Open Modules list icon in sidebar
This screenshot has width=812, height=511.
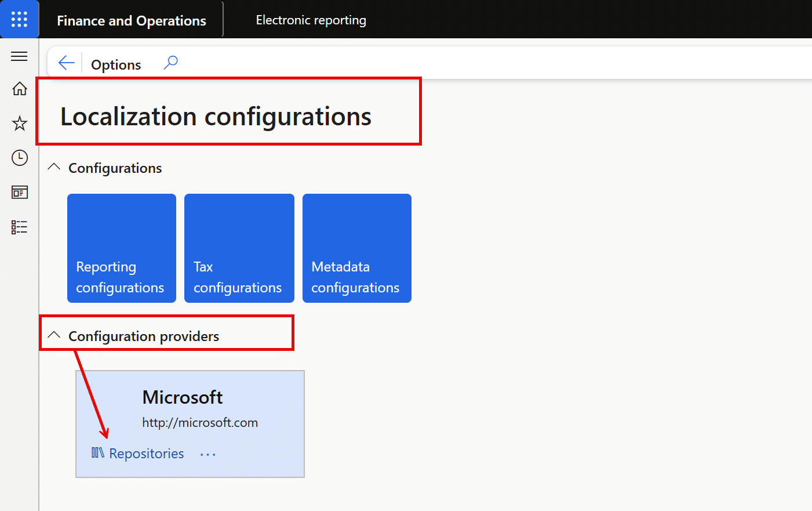(x=20, y=227)
